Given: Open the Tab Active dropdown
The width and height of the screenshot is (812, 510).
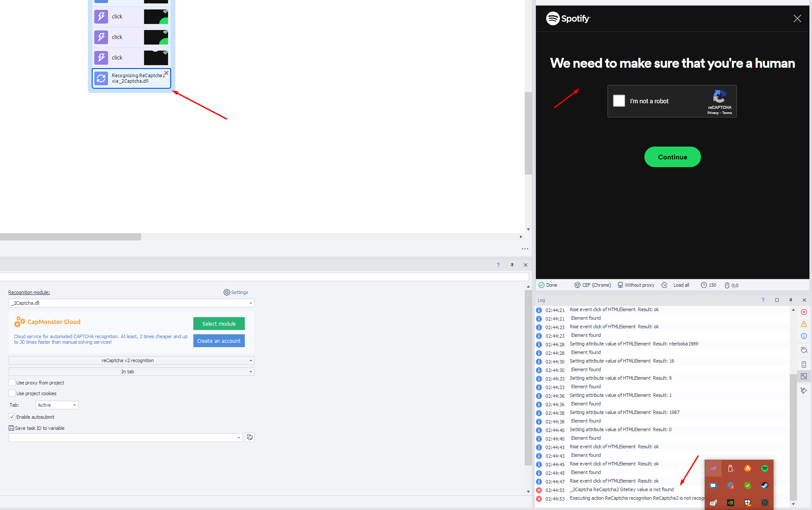Looking at the screenshot, I should pos(57,405).
